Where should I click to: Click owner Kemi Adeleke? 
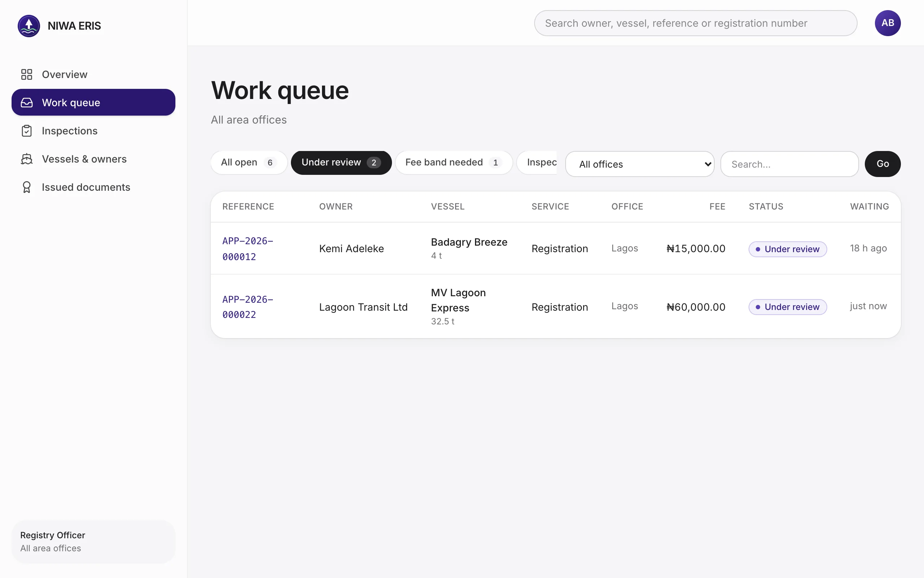(351, 249)
